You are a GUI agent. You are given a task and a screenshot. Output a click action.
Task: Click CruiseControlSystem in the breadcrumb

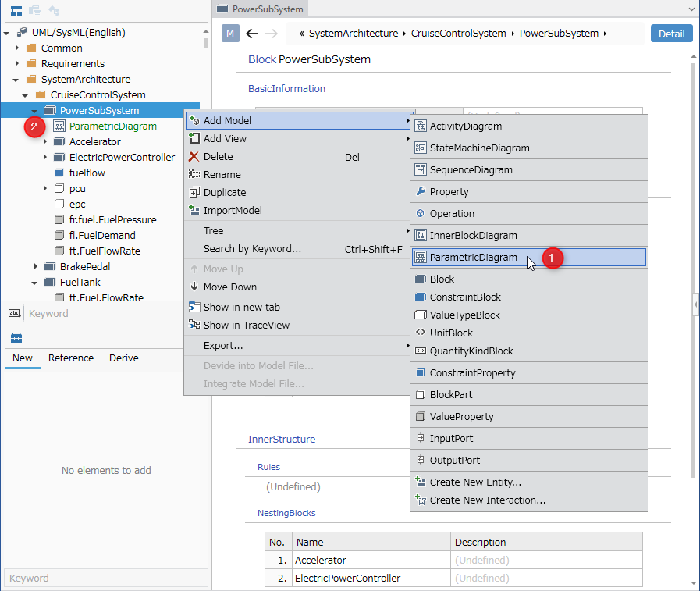coord(459,34)
